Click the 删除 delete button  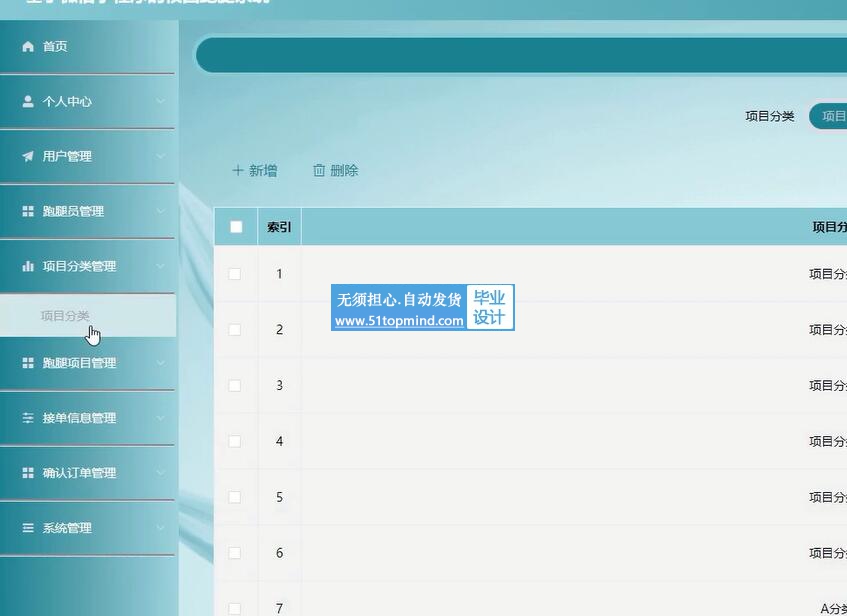(x=336, y=171)
